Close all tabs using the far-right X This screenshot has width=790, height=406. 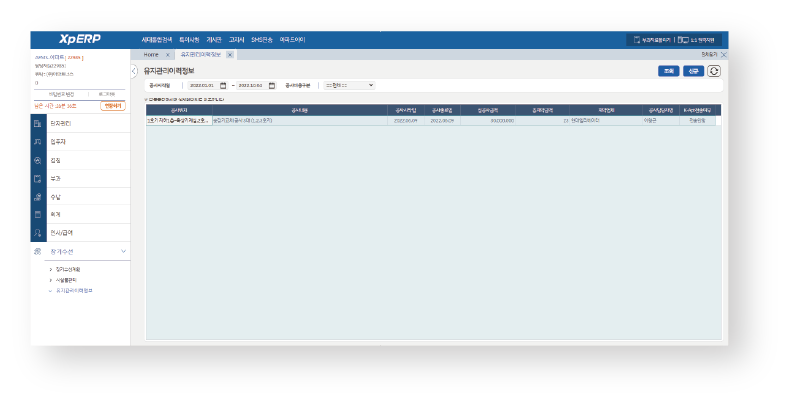pyautogui.click(x=724, y=54)
